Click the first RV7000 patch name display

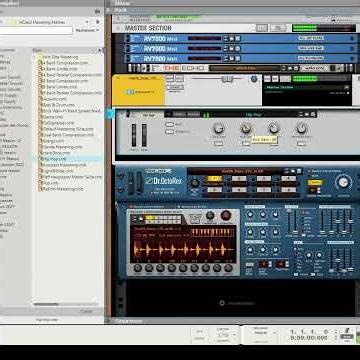tap(204, 39)
